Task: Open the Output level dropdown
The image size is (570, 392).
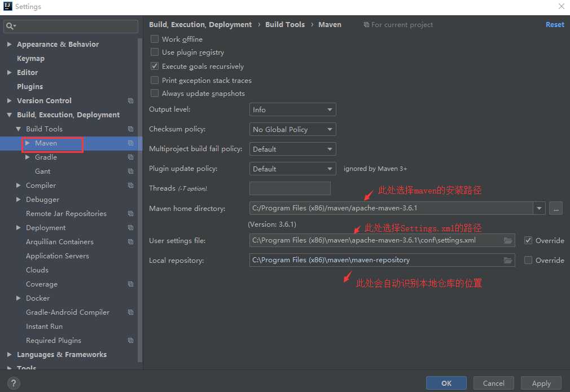Action: coord(293,109)
